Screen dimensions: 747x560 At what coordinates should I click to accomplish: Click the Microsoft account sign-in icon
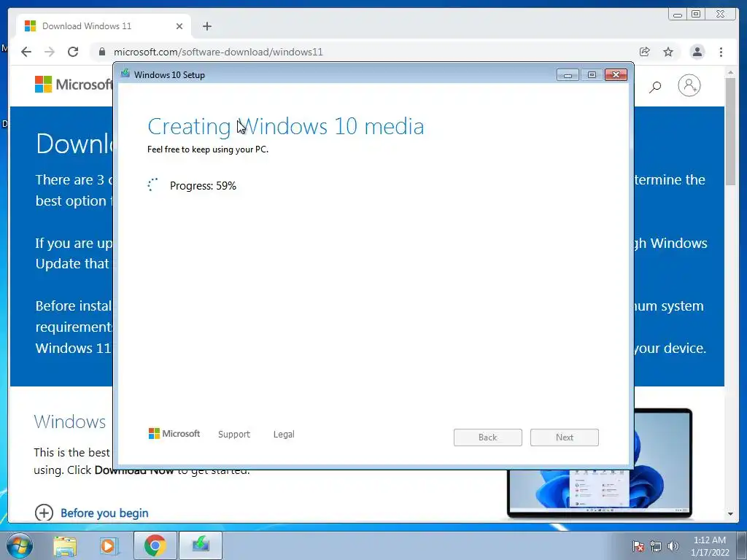click(689, 86)
